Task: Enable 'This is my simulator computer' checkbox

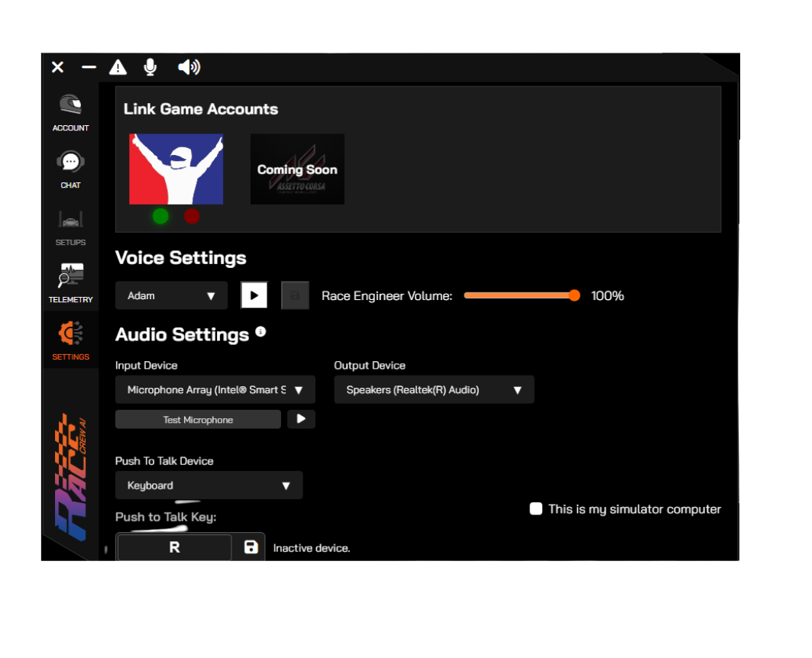Action: point(536,508)
